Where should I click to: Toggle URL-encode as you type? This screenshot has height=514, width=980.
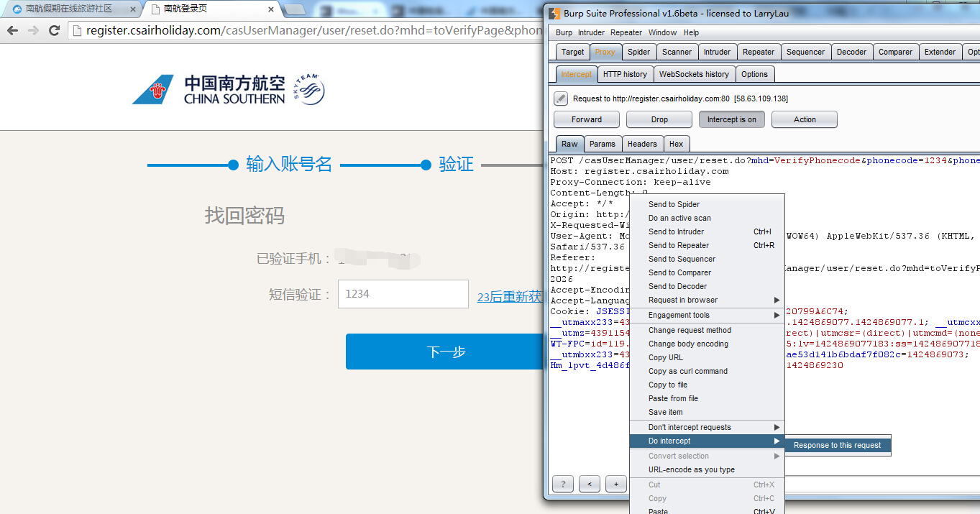pyautogui.click(x=707, y=469)
